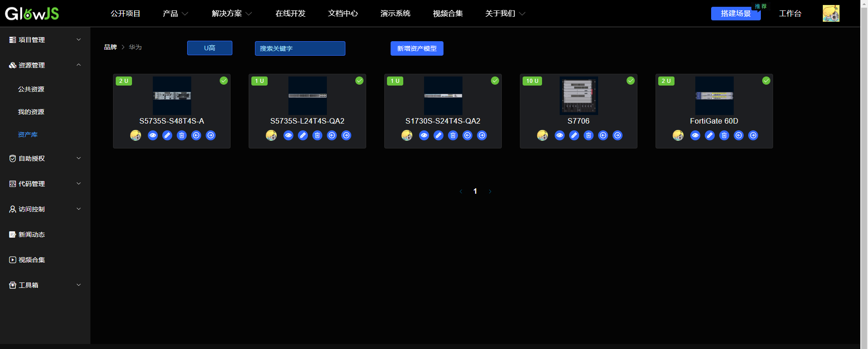Preview the S7706 model with the eye icon
The height and width of the screenshot is (349, 868).
click(560, 135)
